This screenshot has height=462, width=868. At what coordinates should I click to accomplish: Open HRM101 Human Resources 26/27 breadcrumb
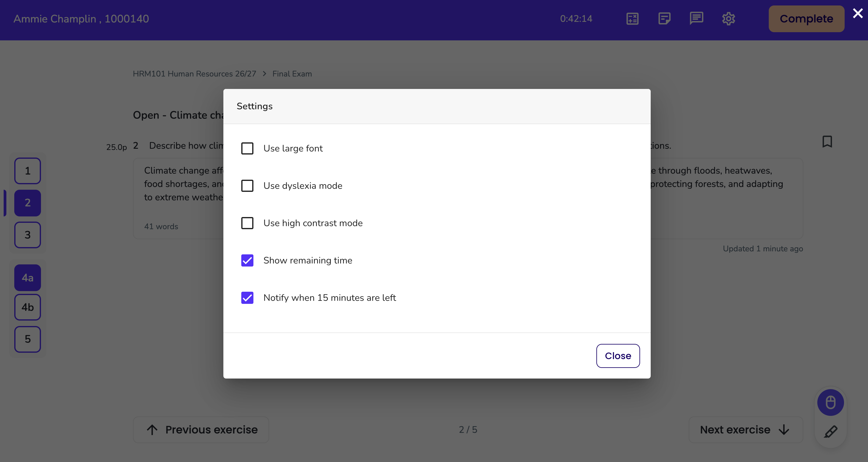point(195,74)
